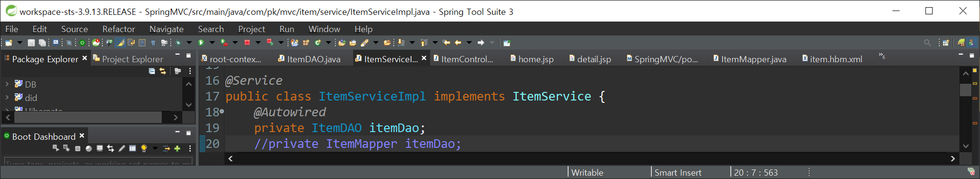
Task: Open Boot Dashboard with the green power toolbar icon
Action: coord(82,43)
